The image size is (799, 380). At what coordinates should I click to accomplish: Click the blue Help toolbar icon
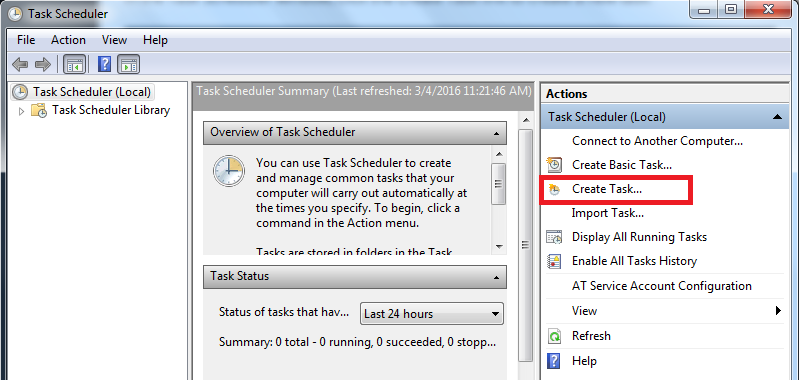tap(104, 65)
